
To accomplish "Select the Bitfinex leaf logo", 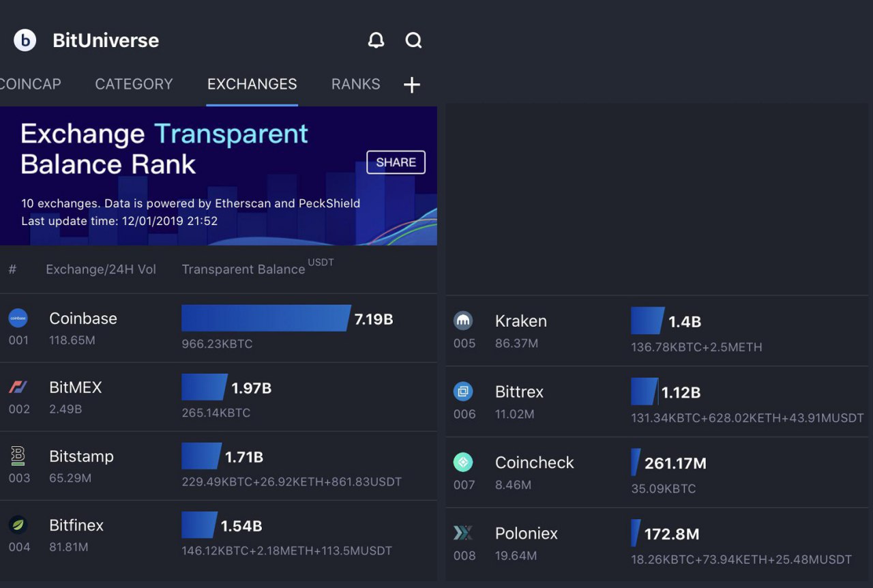I will coord(18,525).
